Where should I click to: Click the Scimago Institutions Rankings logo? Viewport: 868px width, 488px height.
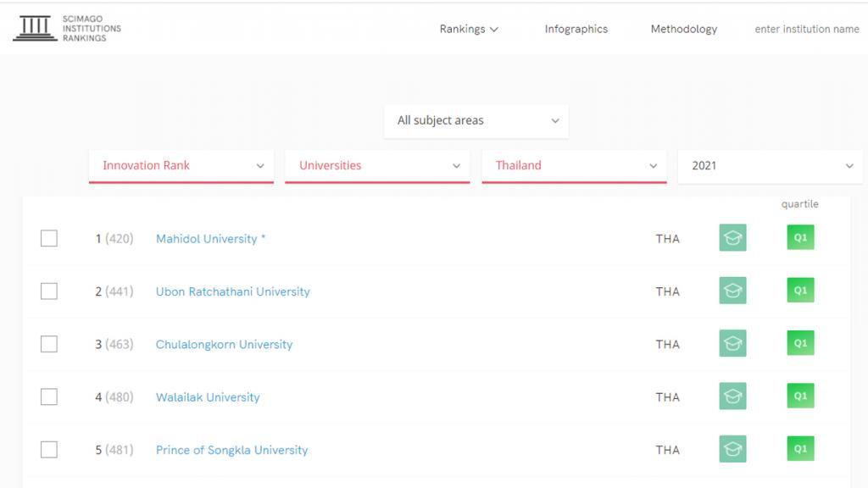point(67,28)
